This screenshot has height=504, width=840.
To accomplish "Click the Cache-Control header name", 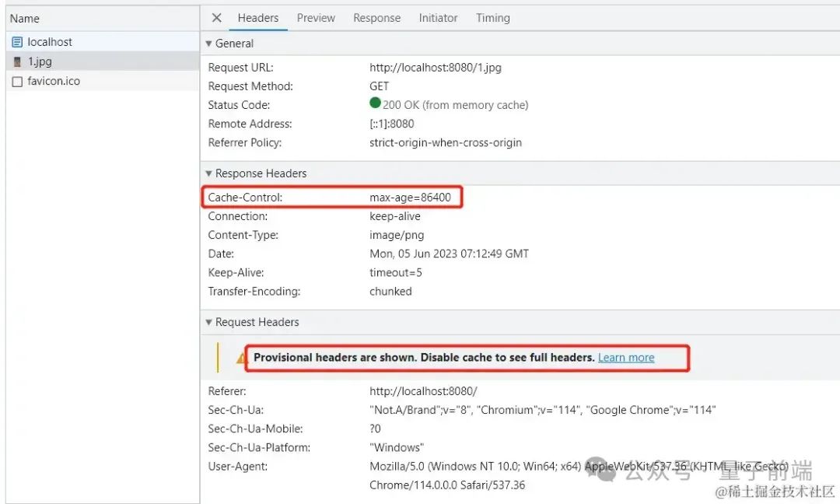I will tap(245, 197).
